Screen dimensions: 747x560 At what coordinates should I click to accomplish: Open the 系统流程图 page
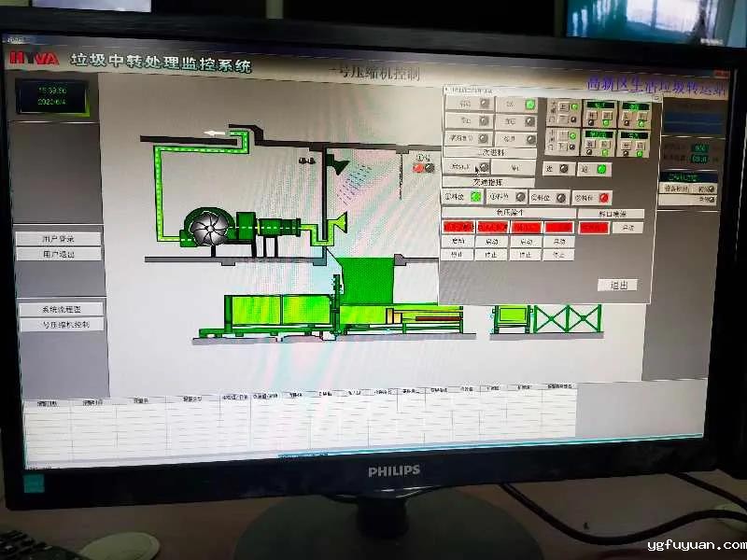click(x=61, y=309)
